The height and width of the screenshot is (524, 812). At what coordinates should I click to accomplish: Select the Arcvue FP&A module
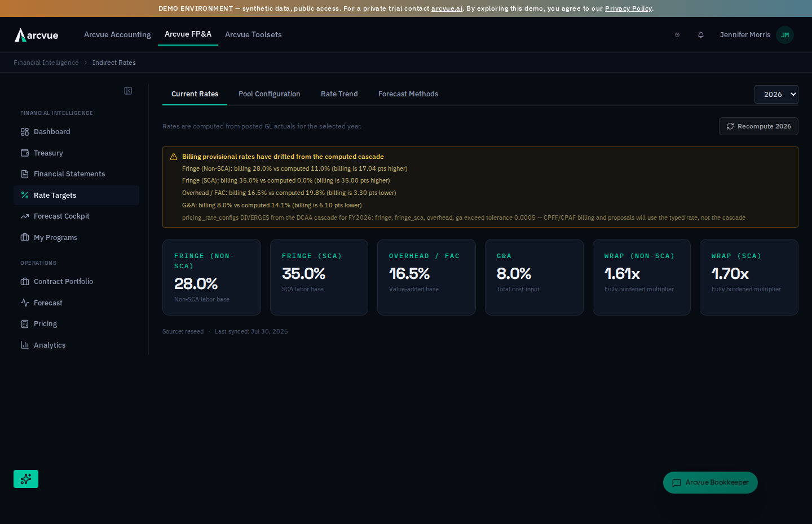[x=188, y=34]
